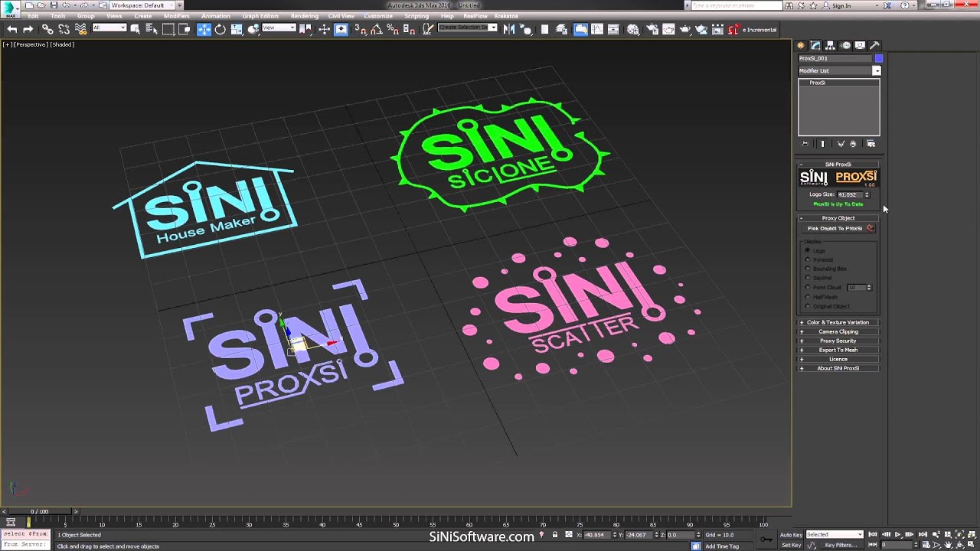
Task: Toggle the Percent Snap tool
Action: 393,29
